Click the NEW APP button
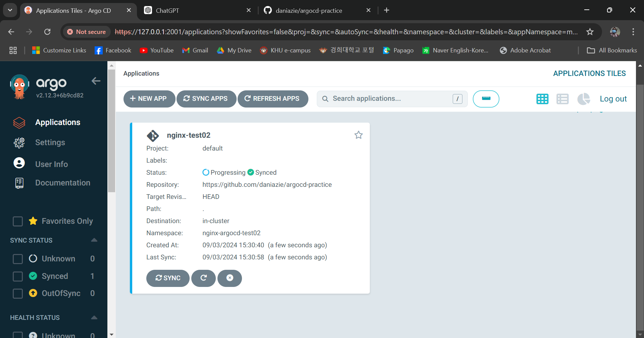 149,99
